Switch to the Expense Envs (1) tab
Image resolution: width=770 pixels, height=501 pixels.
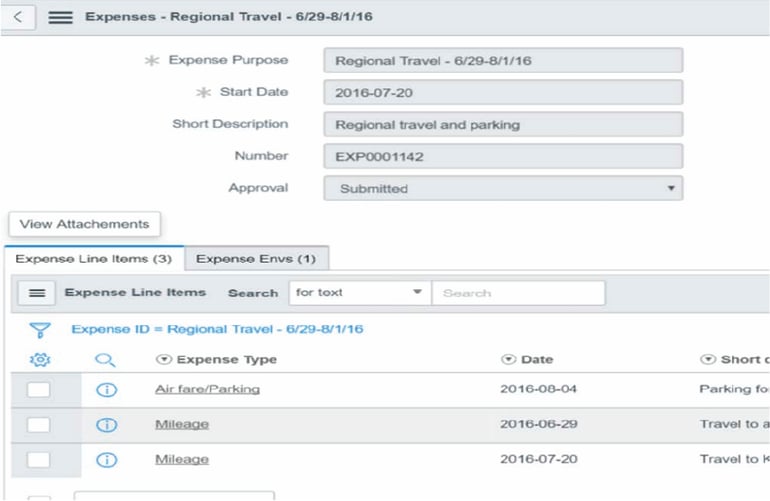255,259
